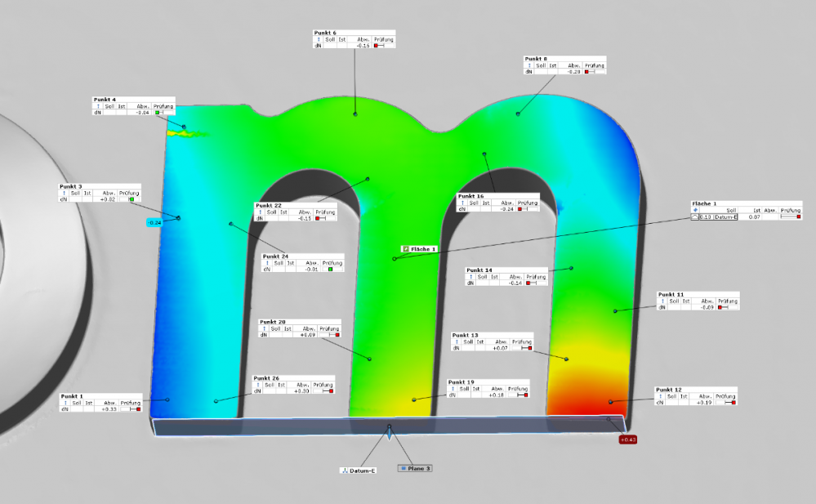Image resolution: width=816 pixels, height=504 pixels.
Task: Click the 0.10 tolerance value in Fläche 1
Action: tap(705, 216)
